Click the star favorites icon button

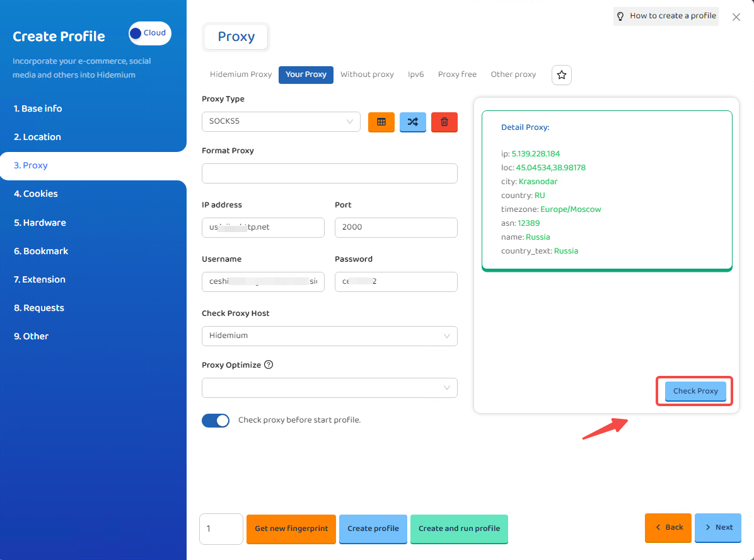click(561, 75)
